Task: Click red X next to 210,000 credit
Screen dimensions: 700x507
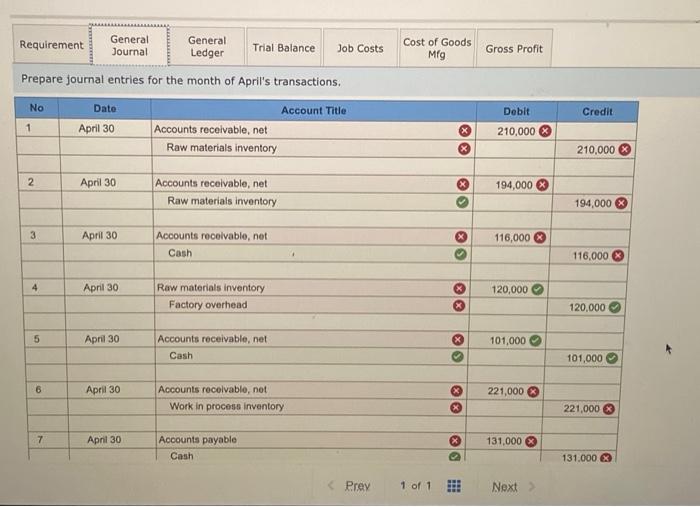Action: coord(625,150)
